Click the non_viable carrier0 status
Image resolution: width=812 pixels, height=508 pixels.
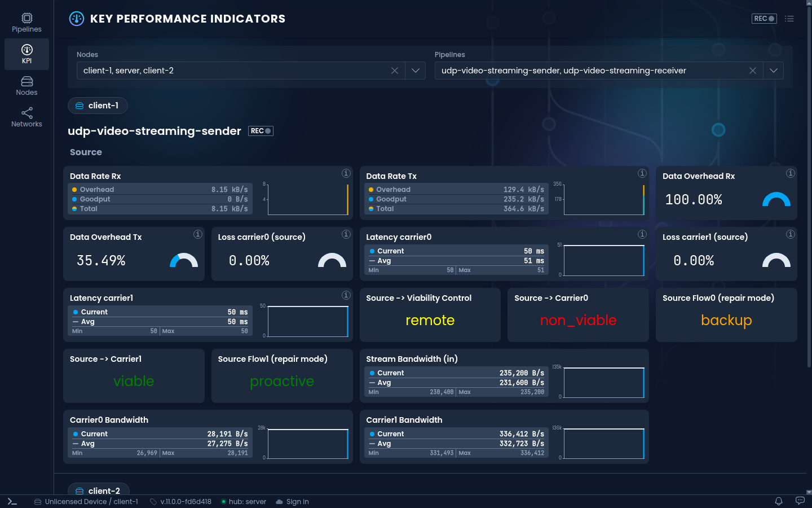click(579, 320)
